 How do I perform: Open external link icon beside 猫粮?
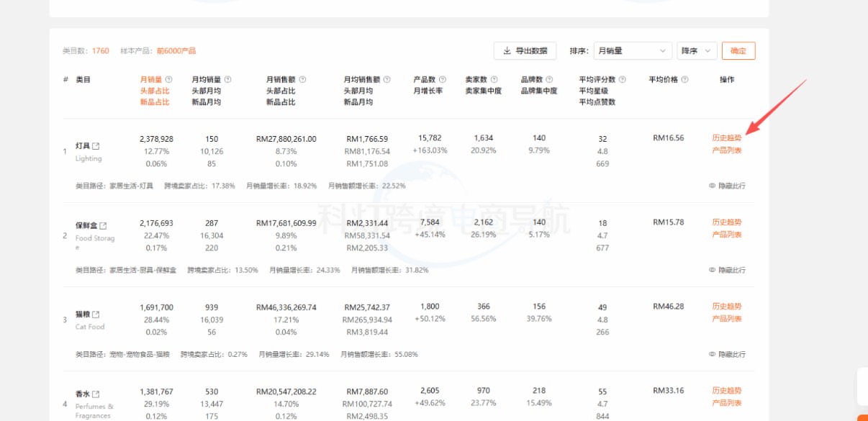96,314
